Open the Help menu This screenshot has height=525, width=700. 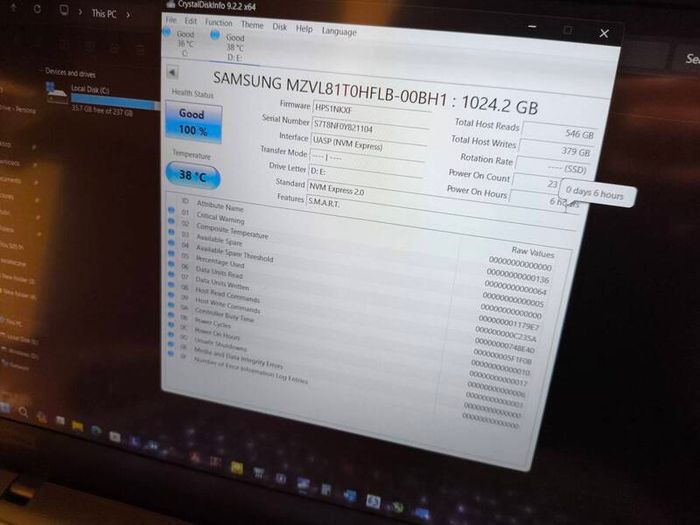point(304,29)
